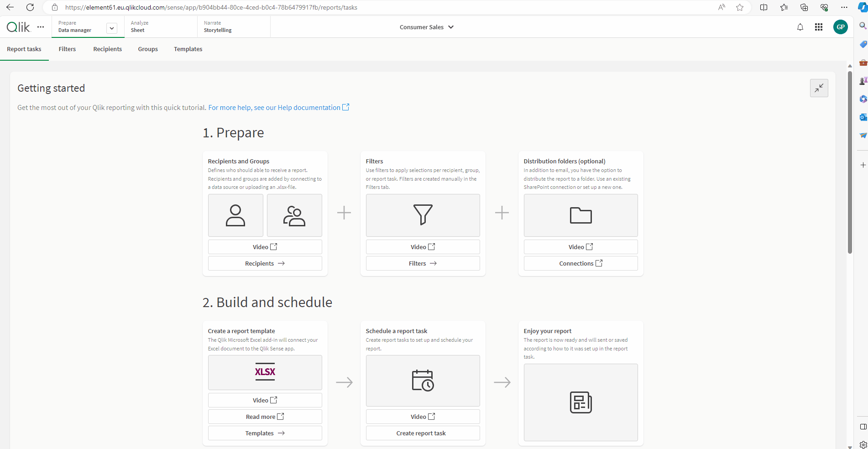
Task: Click the filter funnel icon tile
Action: [423, 215]
